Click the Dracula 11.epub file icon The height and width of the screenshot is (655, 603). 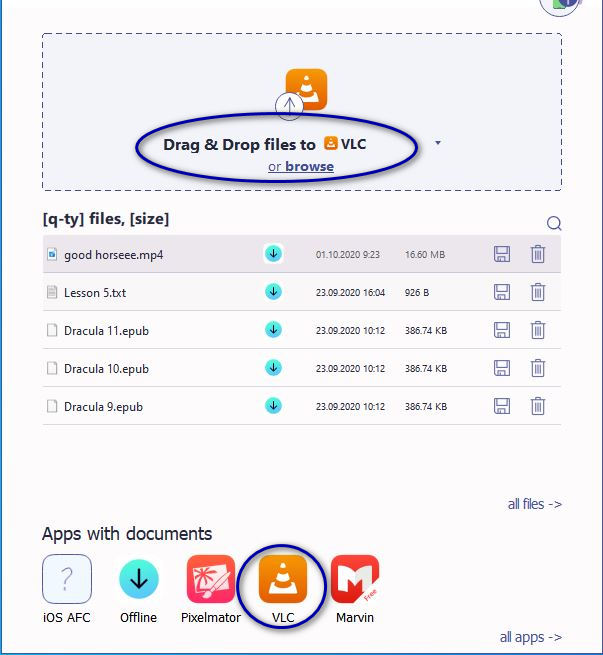pyautogui.click(x=52, y=330)
